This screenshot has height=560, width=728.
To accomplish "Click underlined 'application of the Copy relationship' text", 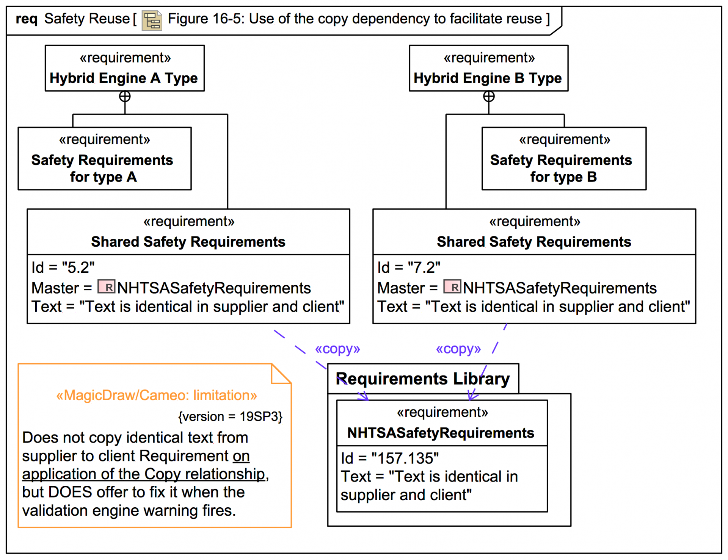I will click(143, 474).
